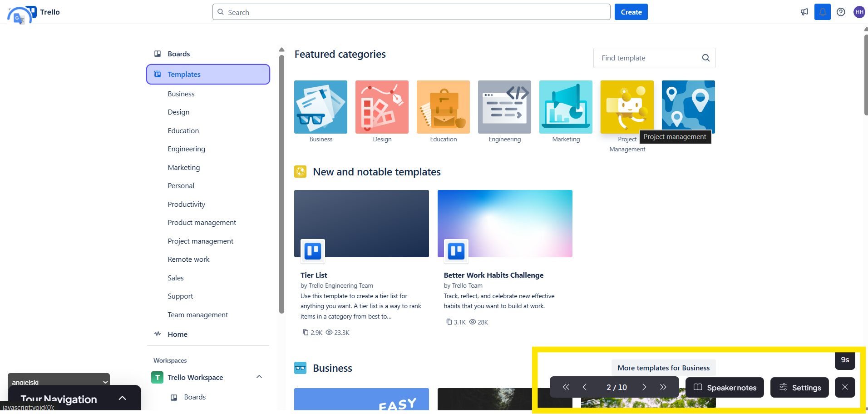Go to first tour slide

566,387
